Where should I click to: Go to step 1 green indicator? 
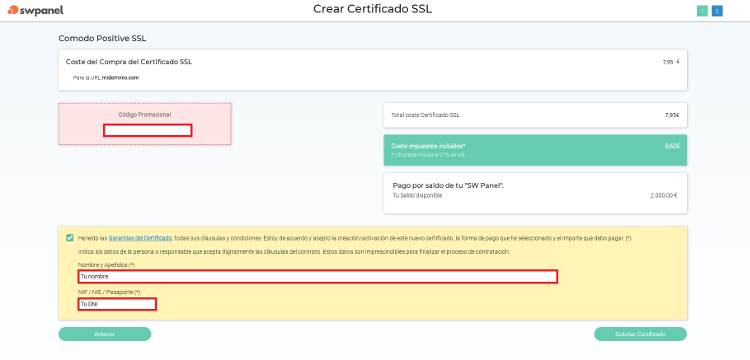coord(702,11)
